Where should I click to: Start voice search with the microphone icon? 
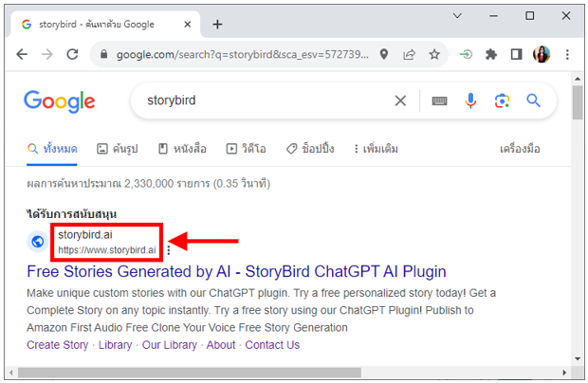click(x=470, y=100)
